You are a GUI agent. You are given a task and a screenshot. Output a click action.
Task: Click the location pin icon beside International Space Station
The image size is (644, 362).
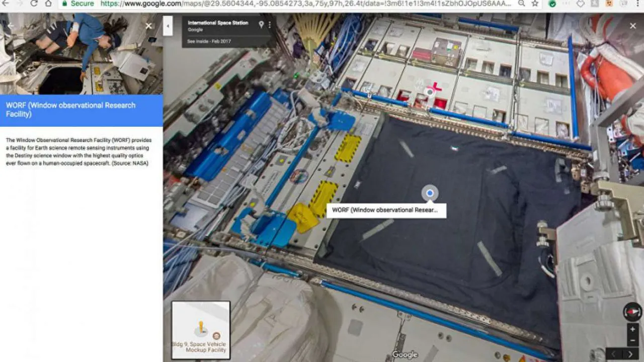pos(261,25)
